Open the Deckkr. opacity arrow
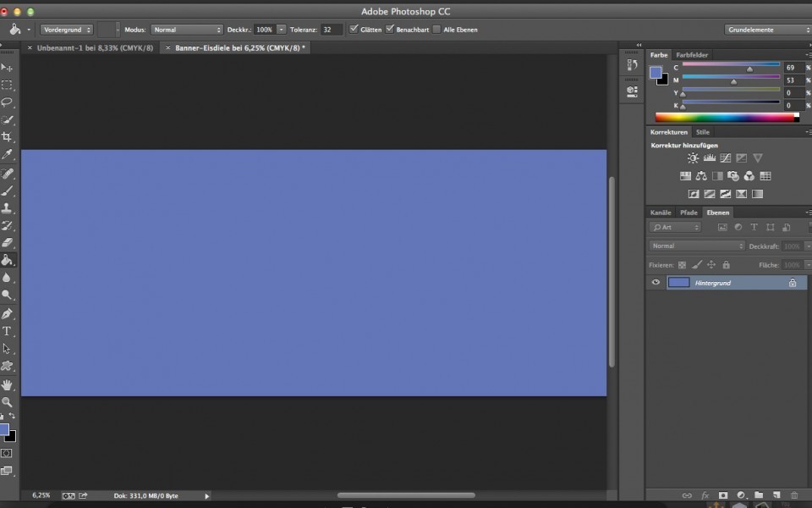Viewport: 812px width, 508px height. 281,30
